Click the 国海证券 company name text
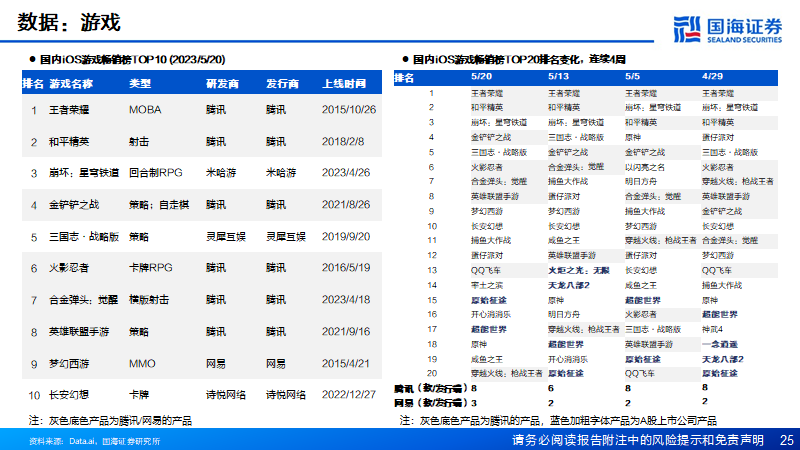 click(744, 26)
